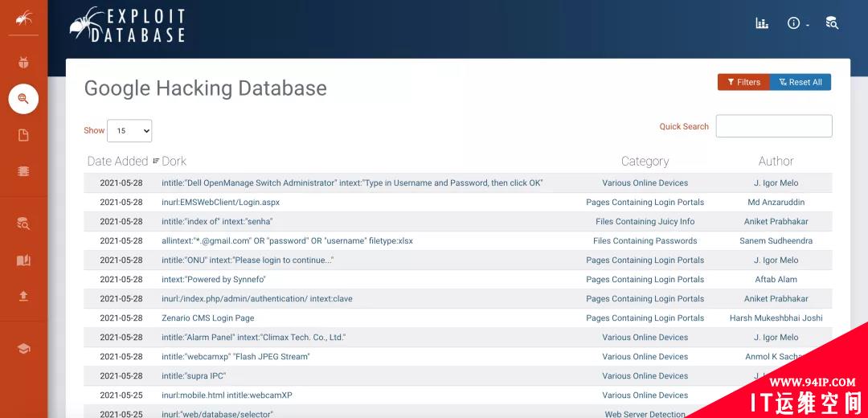Click author J. Igor Melo in Dell row

point(776,182)
